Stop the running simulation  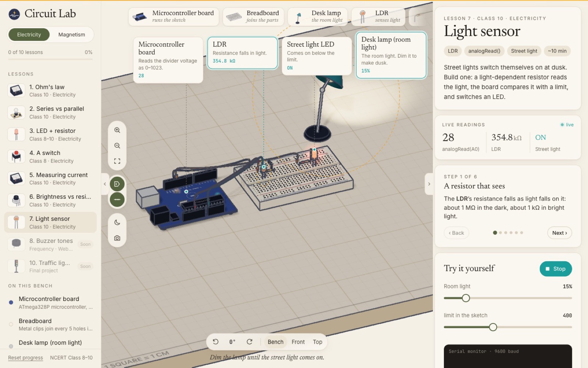click(556, 269)
